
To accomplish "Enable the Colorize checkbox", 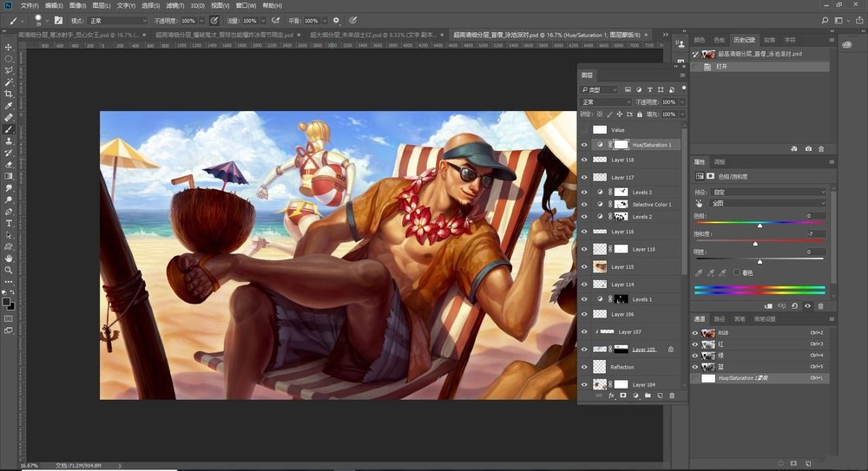I will (x=737, y=272).
